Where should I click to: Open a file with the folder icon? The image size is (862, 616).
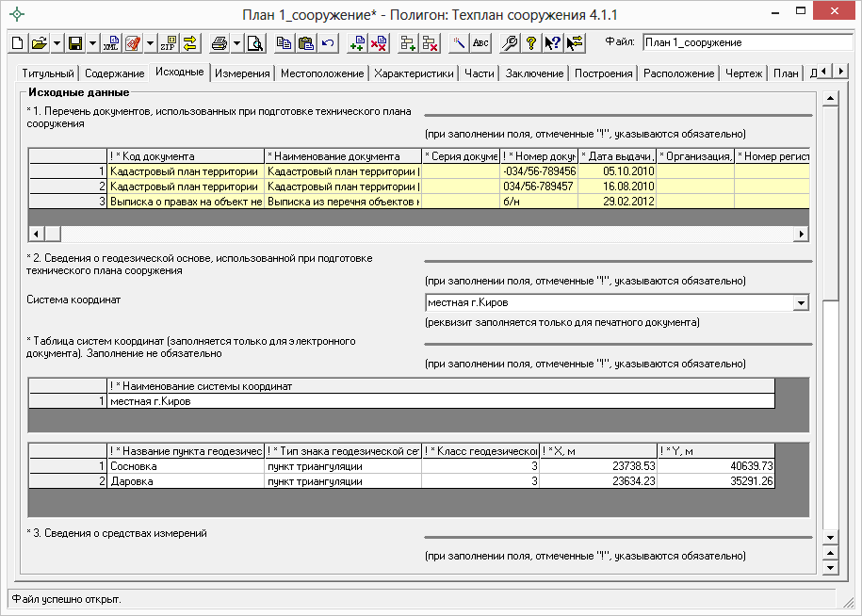(x=39, y=43)
